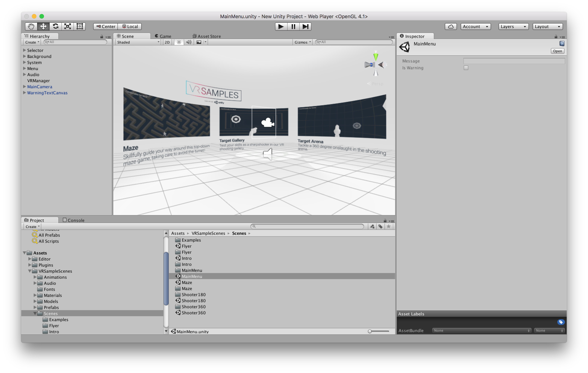Click the asset label tag icon

click(x=561, y=322)
